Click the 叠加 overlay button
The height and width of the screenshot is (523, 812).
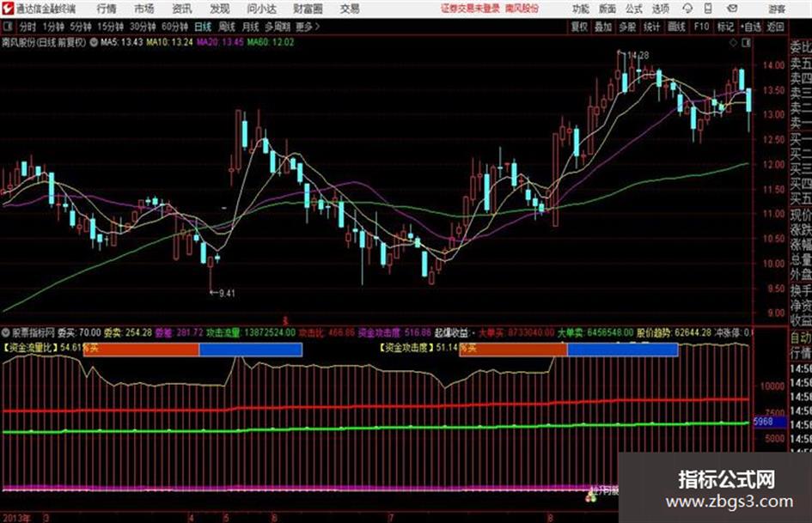click(603, 27)
